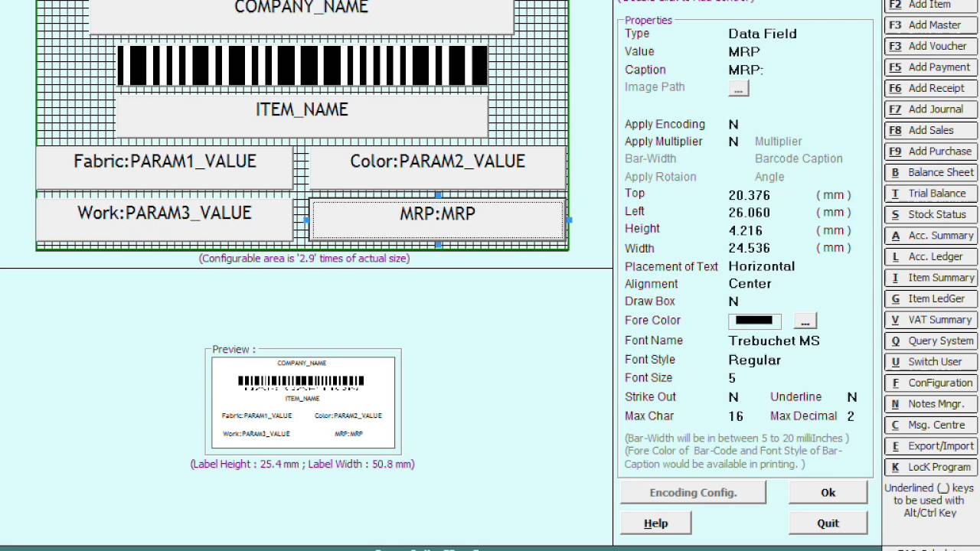Open the Acc. Ledger button
Image resolution: width=980 pixels, height=551 pixels.
click(x=930, y=256)
